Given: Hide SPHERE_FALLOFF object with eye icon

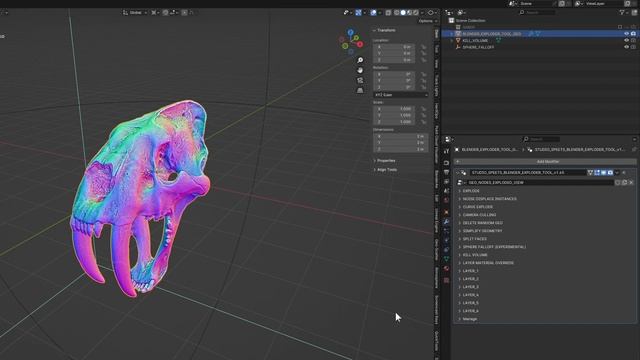Looking at the screenshot, I should click(x=627, y=47).
